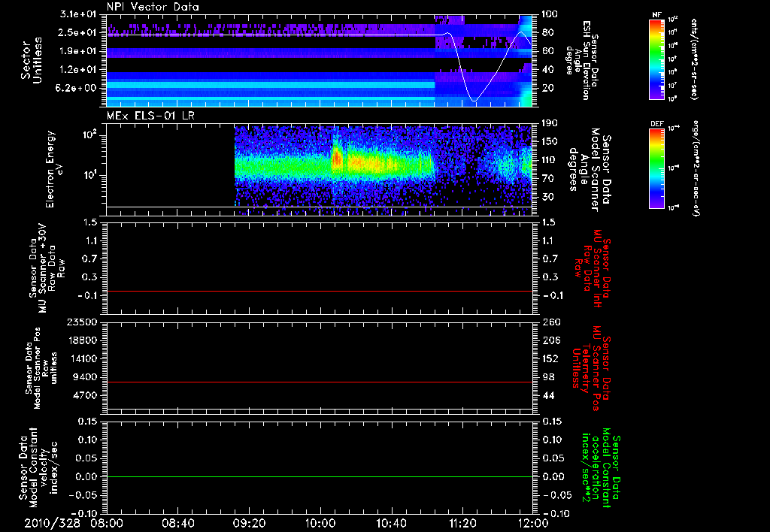Image resolution: width=770 pixels, height=532 pixels.
Task: Click the '152' telemetry axis value
Action: pos(551,358)
